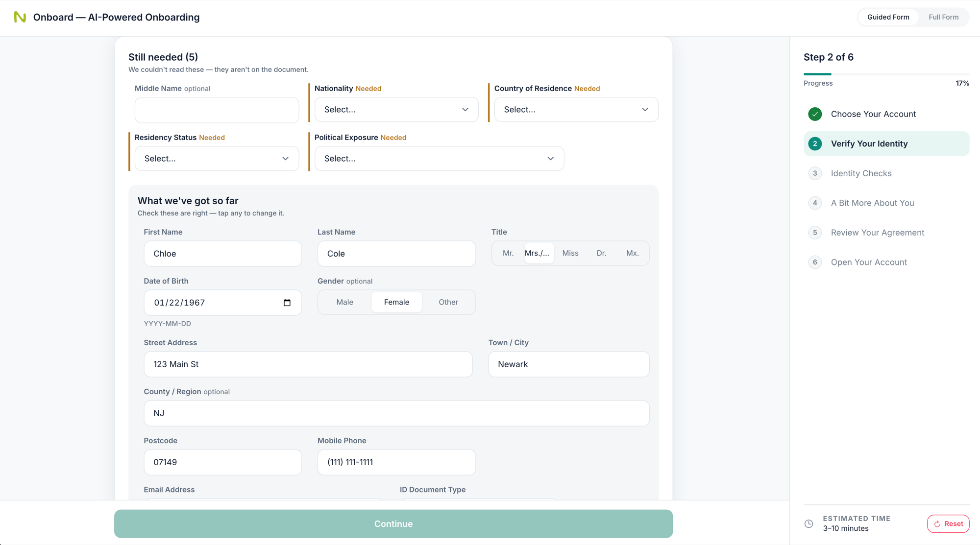Click the Still needed (5) heading
This screenshot has width=980, height=545.
coord(163,57)
